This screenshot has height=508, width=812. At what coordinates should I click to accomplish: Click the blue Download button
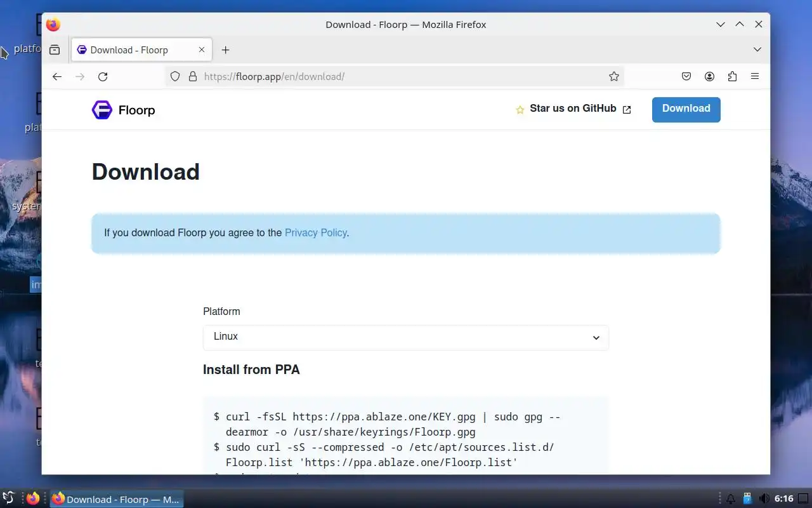point(686,109)
